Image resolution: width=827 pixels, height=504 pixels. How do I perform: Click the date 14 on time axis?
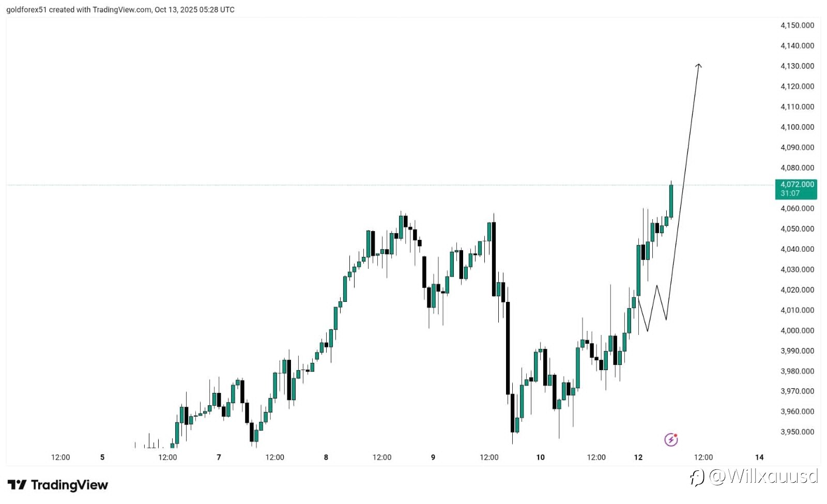point(759,457)
